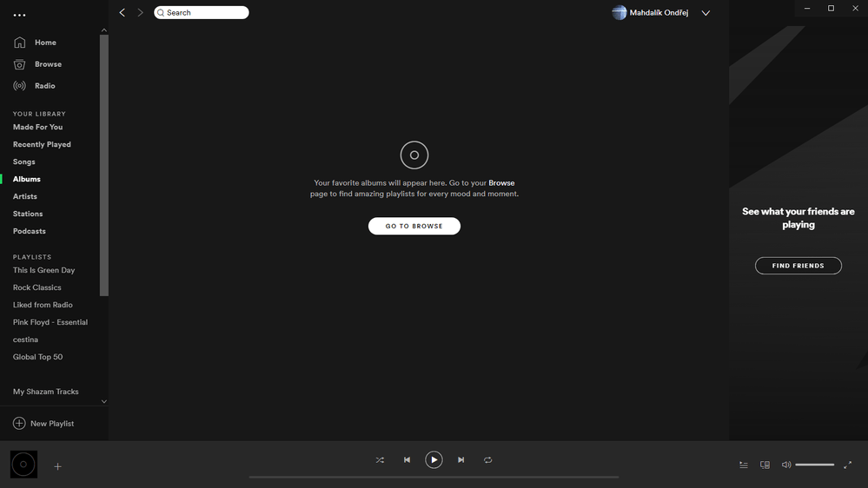The image size is (868, 488).
Task: Click GO TO BROWSE button
Action: tap(414, 226)
